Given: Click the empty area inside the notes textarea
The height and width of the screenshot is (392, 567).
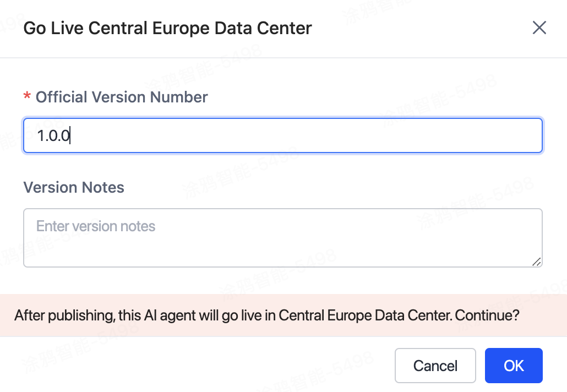Looking at the screenshot, I should (x=330, y=249).
